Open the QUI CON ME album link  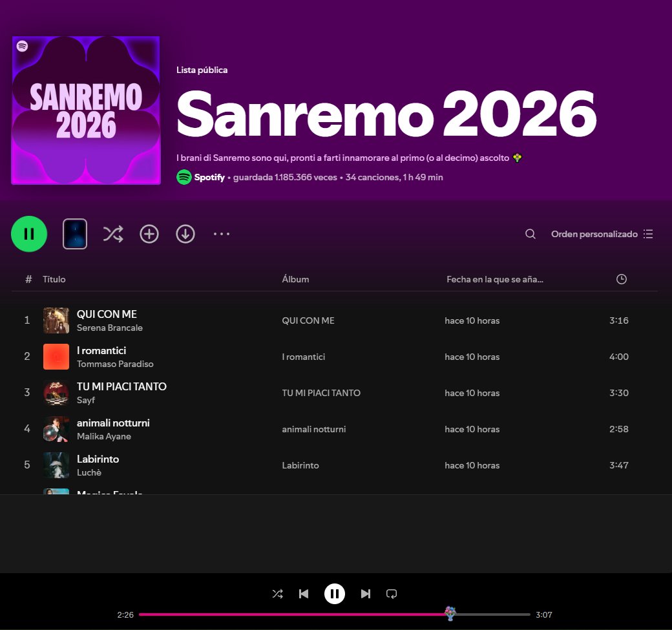[x=308, y=320]
